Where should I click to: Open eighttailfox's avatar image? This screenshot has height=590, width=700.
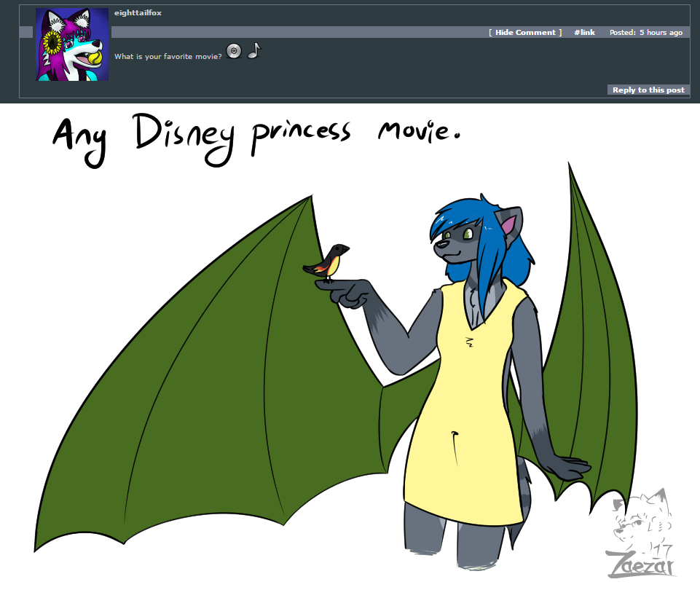[x=72, y=44]
